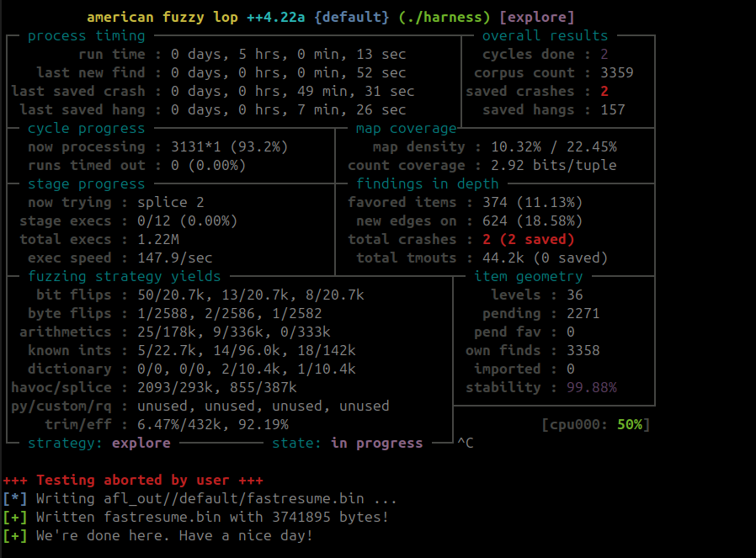Click the 'Writing afl_out//default/fastresume.bin' line
The image size is (756, 558).
pyautogui.click(x=200, y=499)
